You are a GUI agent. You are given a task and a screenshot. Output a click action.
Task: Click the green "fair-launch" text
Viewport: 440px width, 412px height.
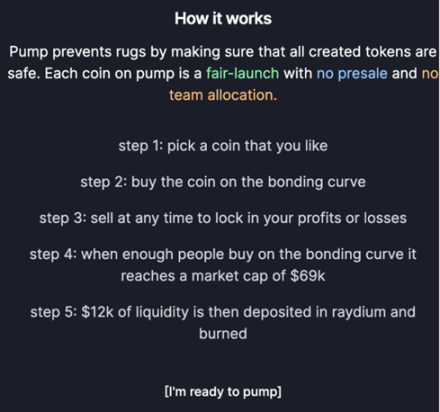(242, 73)
